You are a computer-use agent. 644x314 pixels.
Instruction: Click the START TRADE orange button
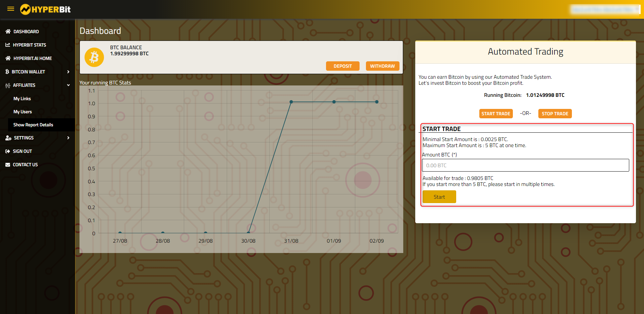point(496,114)
